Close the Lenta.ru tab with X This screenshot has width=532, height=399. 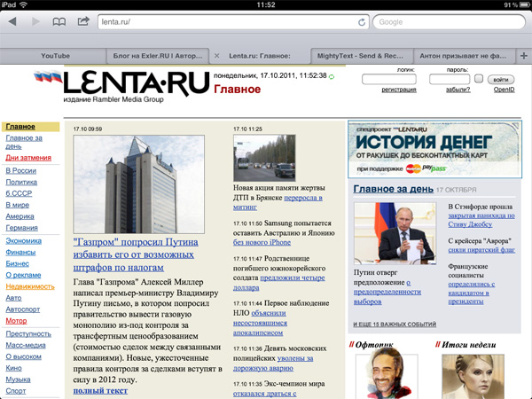[x=218, y=56]
